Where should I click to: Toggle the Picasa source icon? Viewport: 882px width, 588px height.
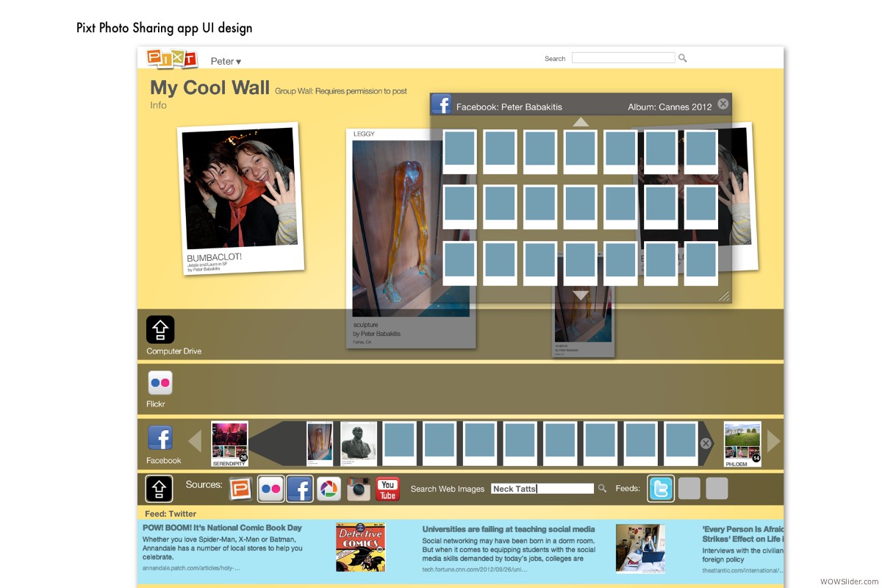pos(329,489)
